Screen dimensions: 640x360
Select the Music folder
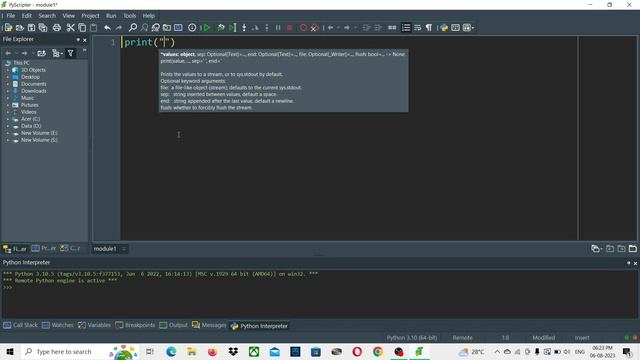[27, 98]
